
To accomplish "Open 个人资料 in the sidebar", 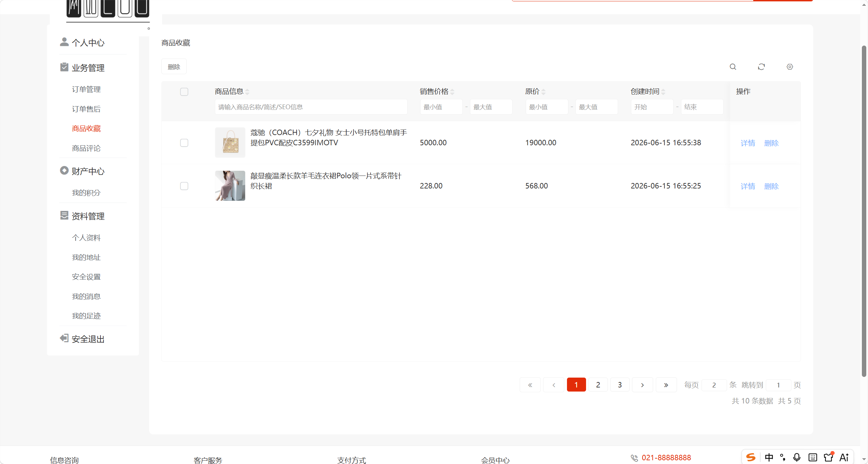I will 86,237.
